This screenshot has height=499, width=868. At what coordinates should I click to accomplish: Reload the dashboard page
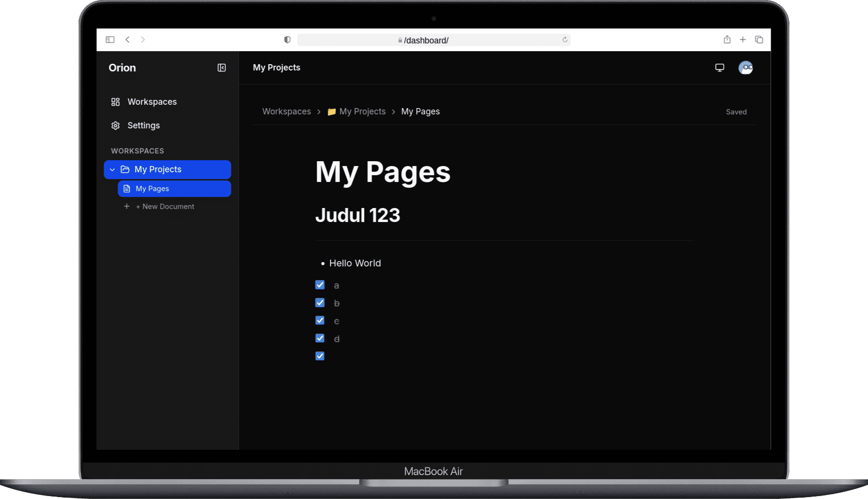(565, 40)
